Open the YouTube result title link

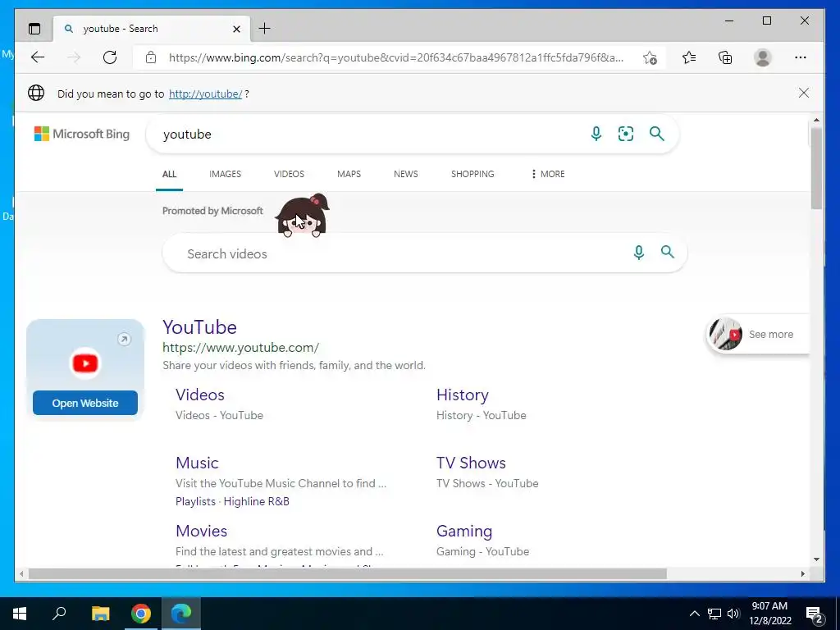pos(199,327)
